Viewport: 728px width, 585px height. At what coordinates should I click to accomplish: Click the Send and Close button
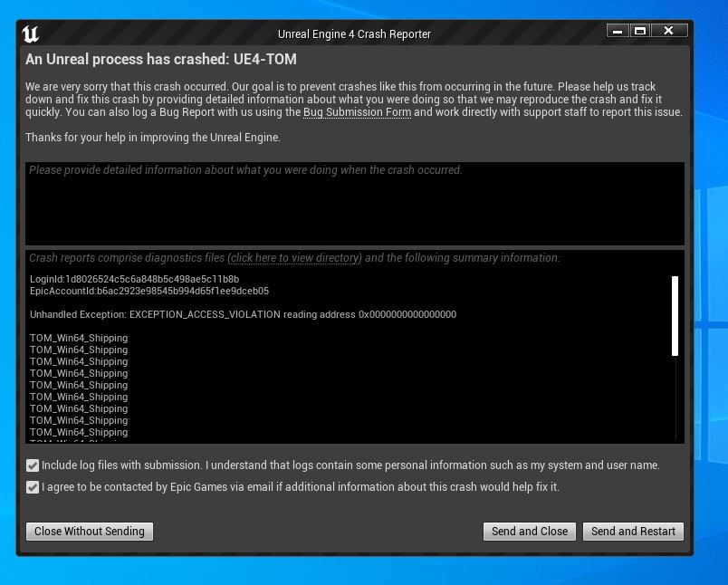(x=529, y=532)
